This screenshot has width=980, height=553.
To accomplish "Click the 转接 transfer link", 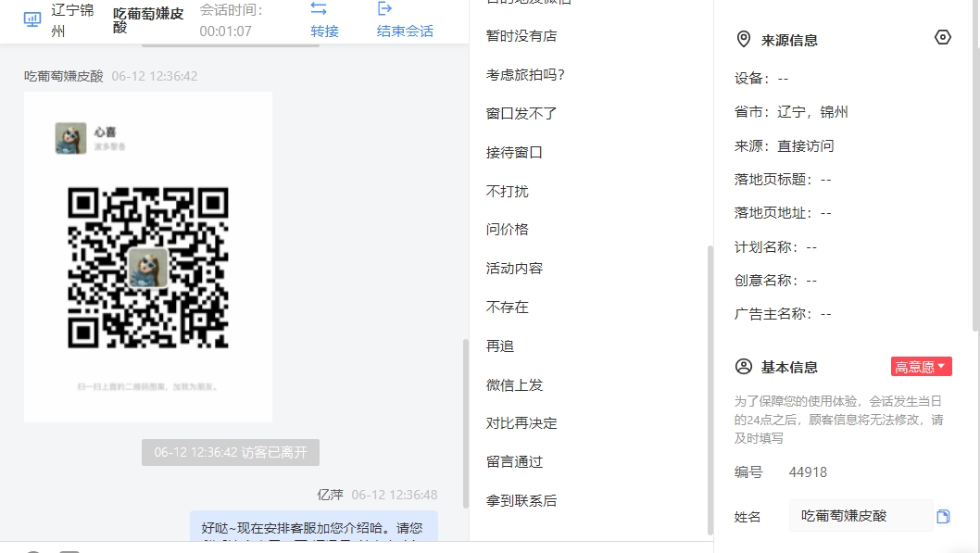I will point(324,31).
